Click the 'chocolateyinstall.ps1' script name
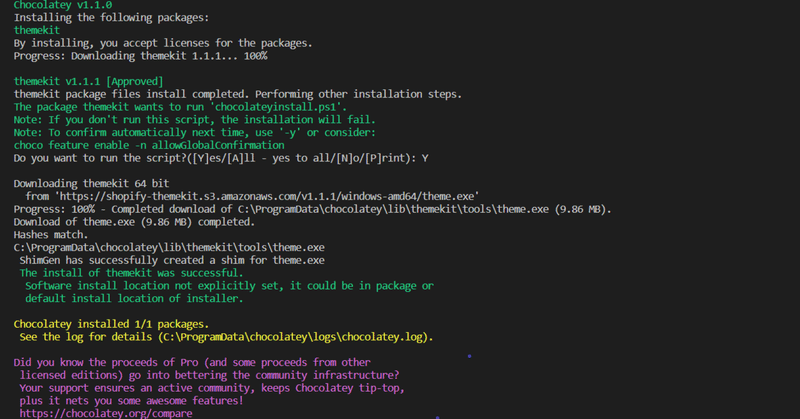This screenshot has height=419, width=800. [x=278, y=107]
